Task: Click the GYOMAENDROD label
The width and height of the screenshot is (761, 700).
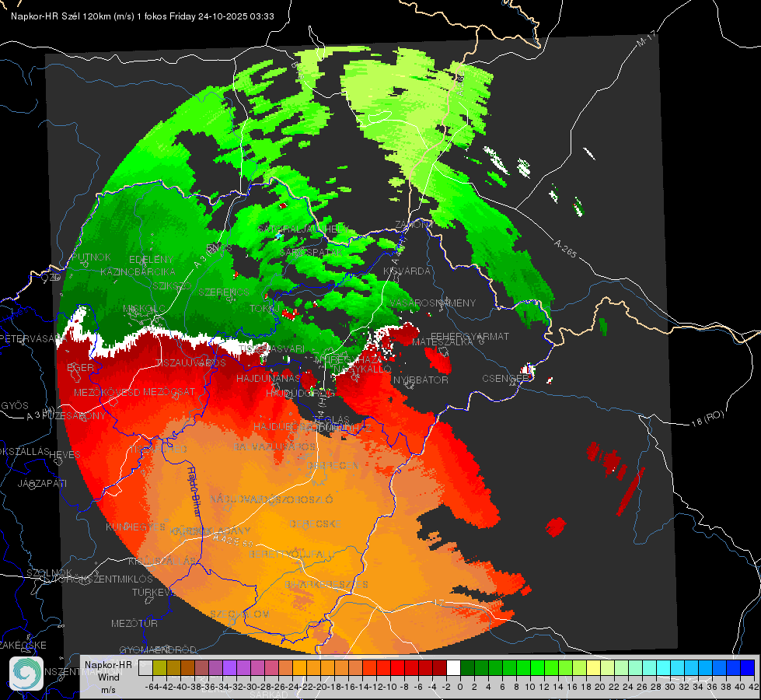Action: point(158,650)
